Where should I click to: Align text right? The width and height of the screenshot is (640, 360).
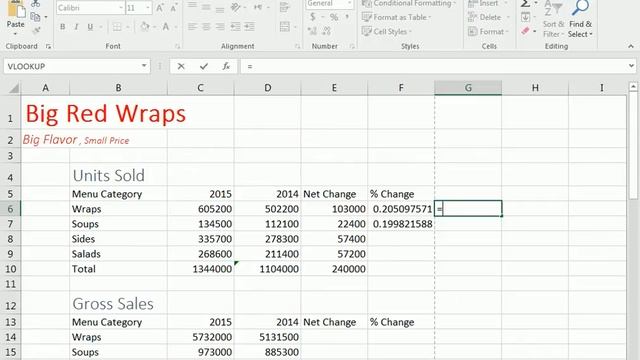point(220,27)
